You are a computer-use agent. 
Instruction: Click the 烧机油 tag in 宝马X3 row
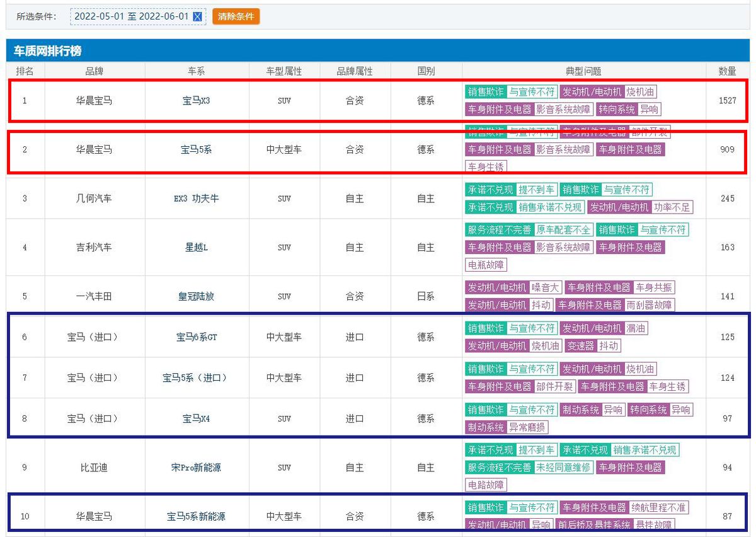[640, 92]
